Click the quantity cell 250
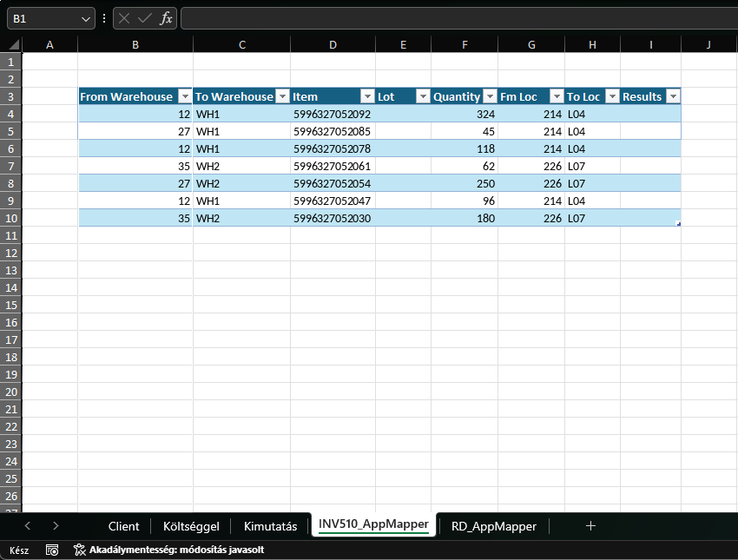Viewport: 738px width, 560px height. [465, 183]
